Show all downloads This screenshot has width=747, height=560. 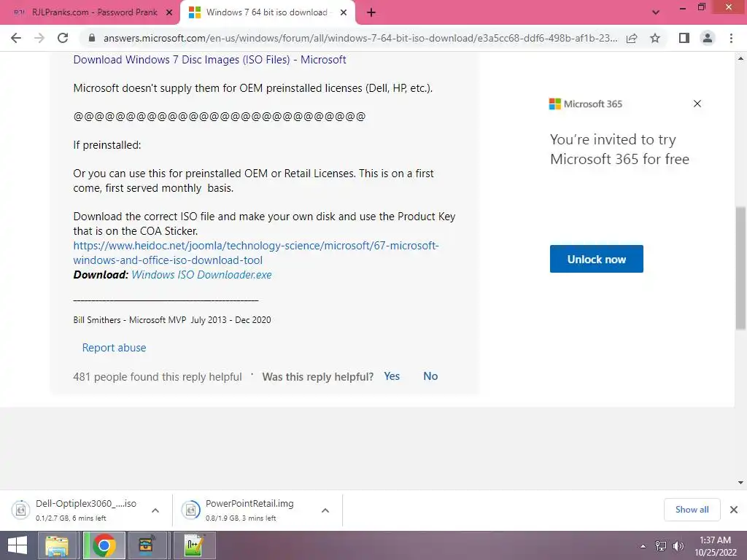click(692, 510)
